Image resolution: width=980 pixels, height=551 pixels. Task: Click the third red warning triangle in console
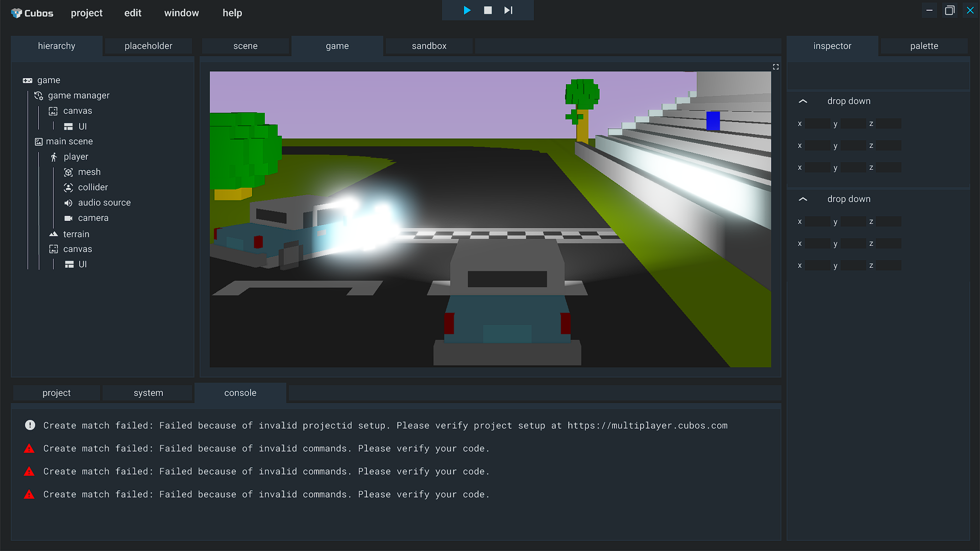click(x=29, y=494)
